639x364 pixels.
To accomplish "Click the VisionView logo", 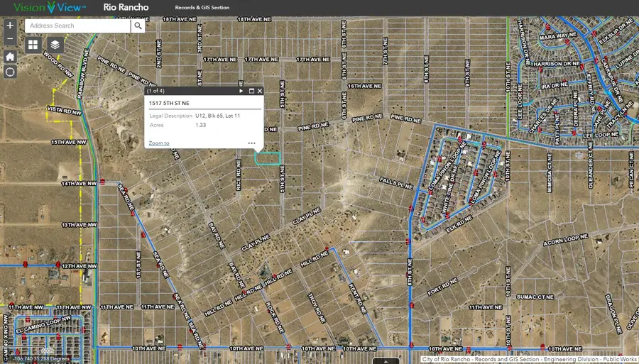I will (x=50, y=8).
